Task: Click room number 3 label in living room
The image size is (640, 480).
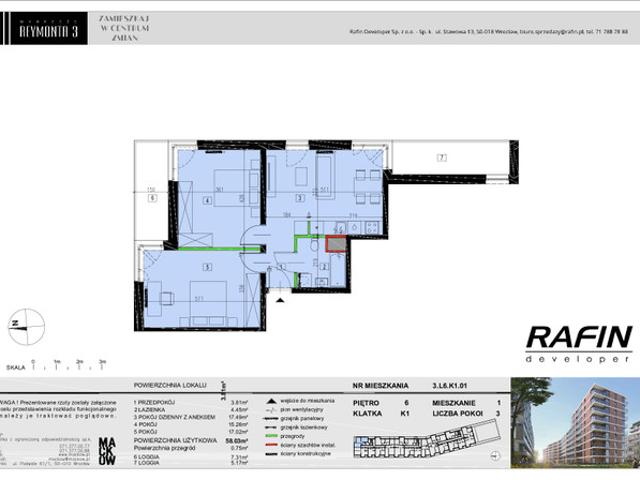Action: tap(300, 198)
